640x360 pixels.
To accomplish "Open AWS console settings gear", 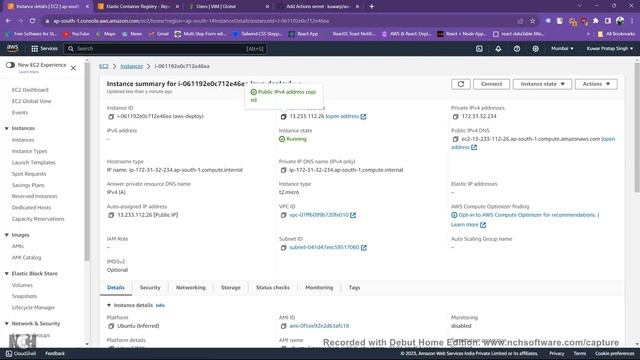I will tap(536, 49).
